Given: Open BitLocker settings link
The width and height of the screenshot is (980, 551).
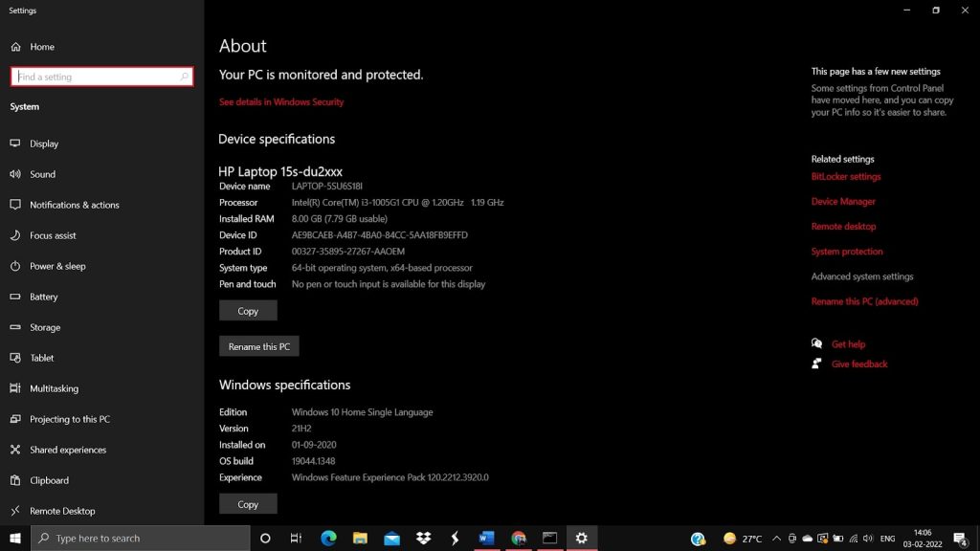Looking at the screenshot, I should (x=846, y=177).
